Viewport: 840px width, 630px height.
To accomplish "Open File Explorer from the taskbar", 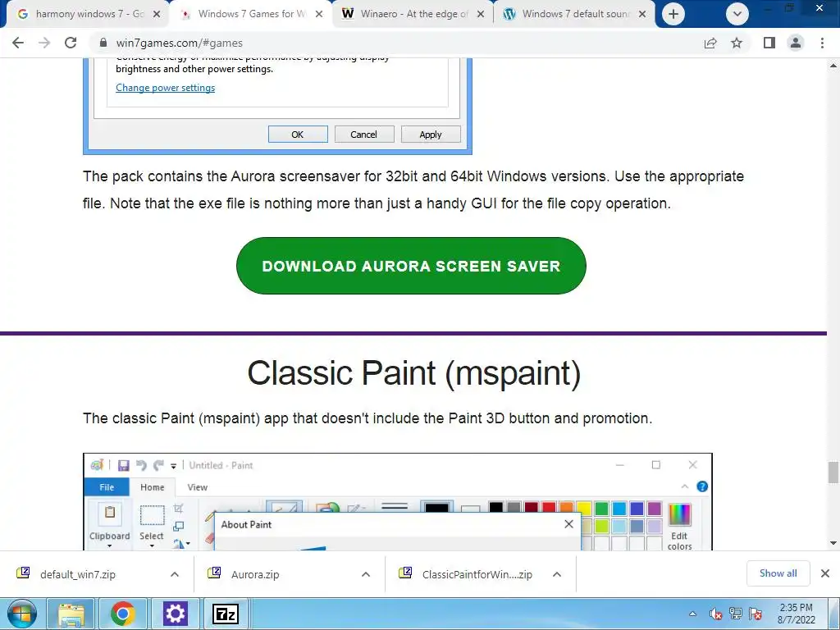I will 71,614.
